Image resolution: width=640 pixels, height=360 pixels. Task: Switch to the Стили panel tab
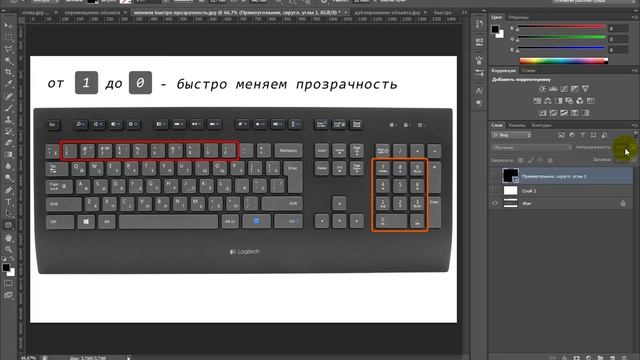[528, 70]
